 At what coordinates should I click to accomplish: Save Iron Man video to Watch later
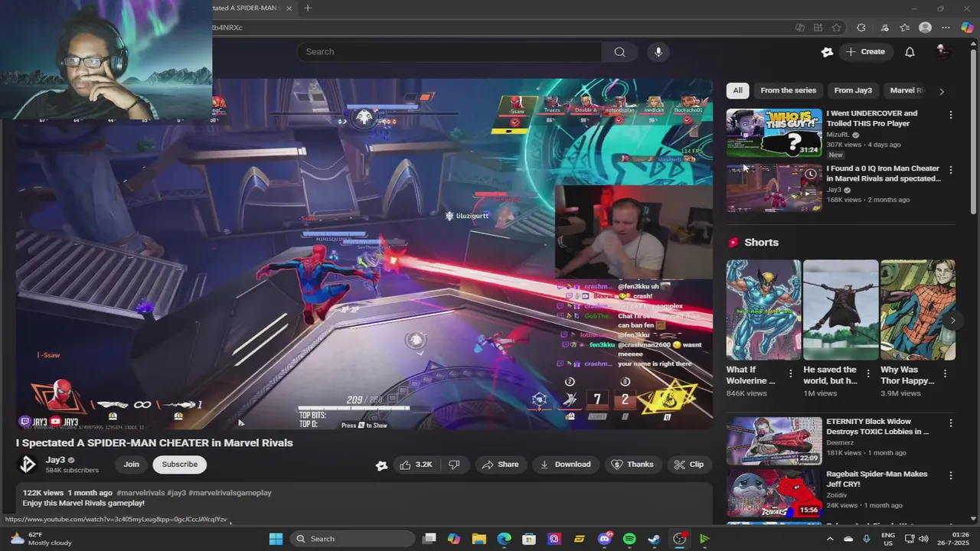810,174
